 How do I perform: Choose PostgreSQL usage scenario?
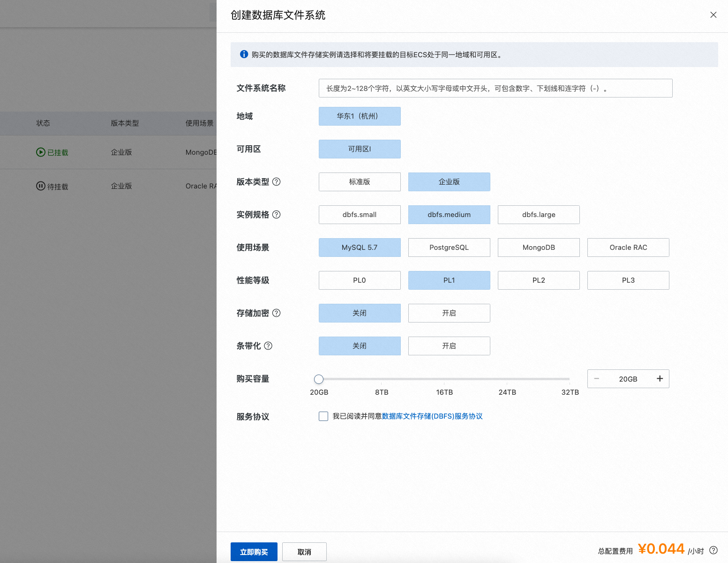449,248
